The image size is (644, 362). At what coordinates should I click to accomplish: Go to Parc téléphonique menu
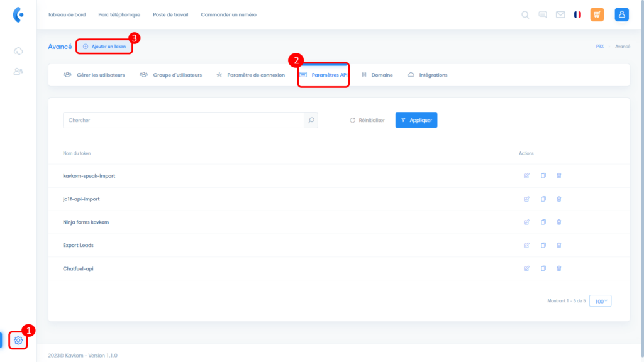click(119, 14)
